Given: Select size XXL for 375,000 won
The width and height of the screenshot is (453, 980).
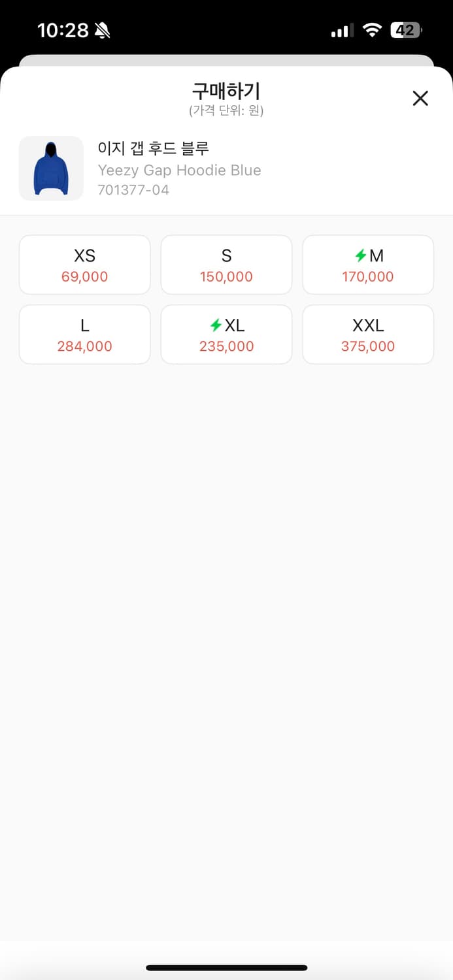Looking at the screenshot, I should point(368,335).
